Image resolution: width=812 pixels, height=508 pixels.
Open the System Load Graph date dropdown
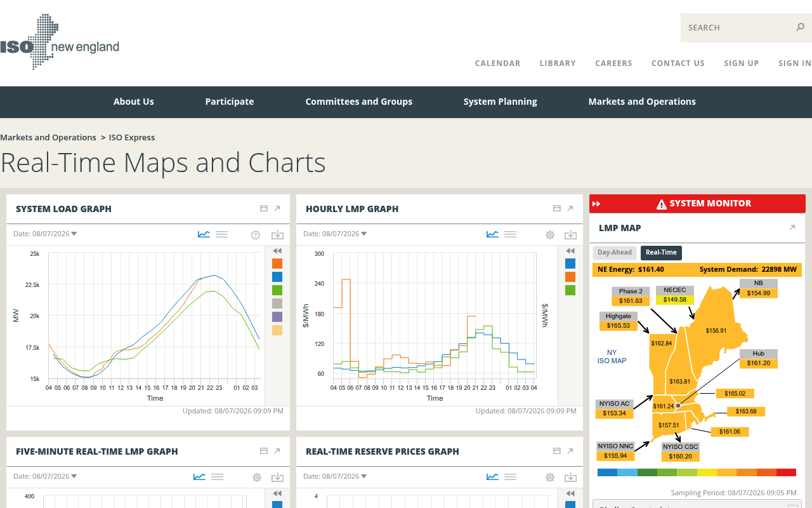point(45,234)
